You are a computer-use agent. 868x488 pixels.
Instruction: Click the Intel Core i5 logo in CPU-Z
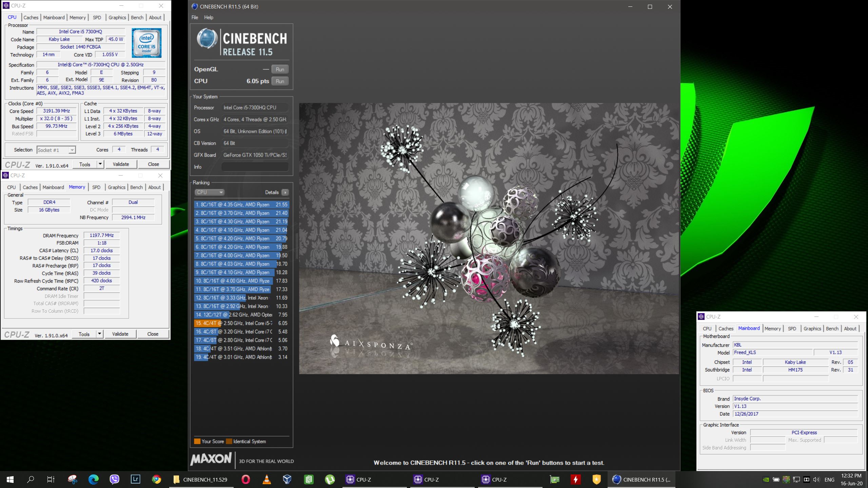point(146,43)
